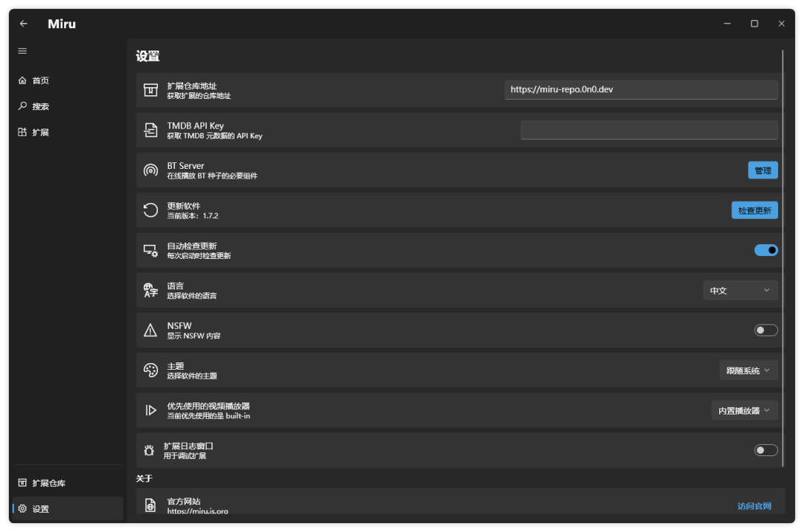Image resolution: width=804 pixels, height=532 pixels.
Task: Click the TMDB API Key input field
Action: 648,130
